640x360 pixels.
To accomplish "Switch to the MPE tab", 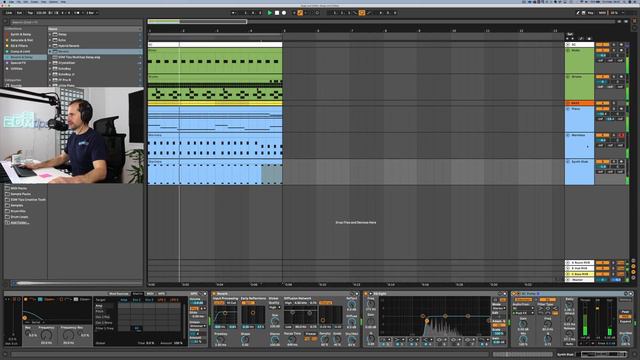I will tap(162, 294).
